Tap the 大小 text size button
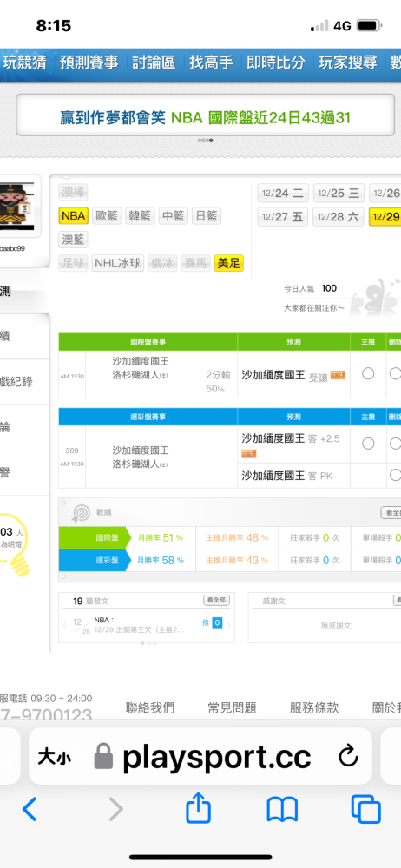The image size is (401, 868). pos(55,757)
